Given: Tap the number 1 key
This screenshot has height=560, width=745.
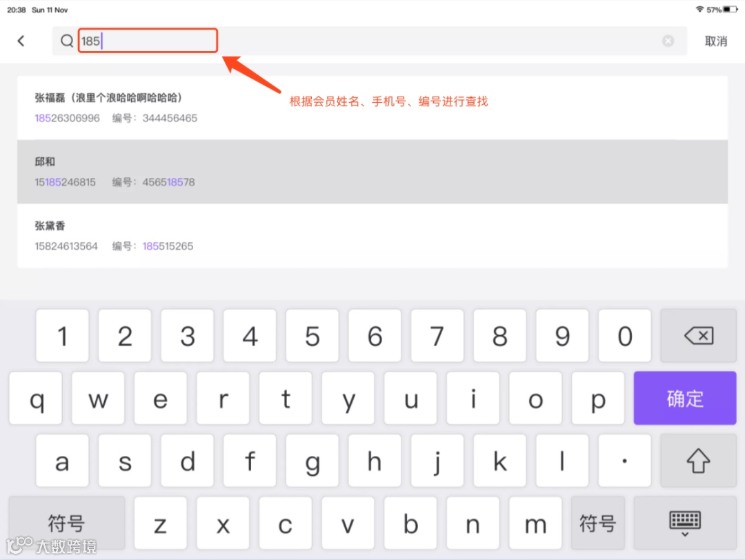Looking at the screenshot, I should (x=62, y=336).
